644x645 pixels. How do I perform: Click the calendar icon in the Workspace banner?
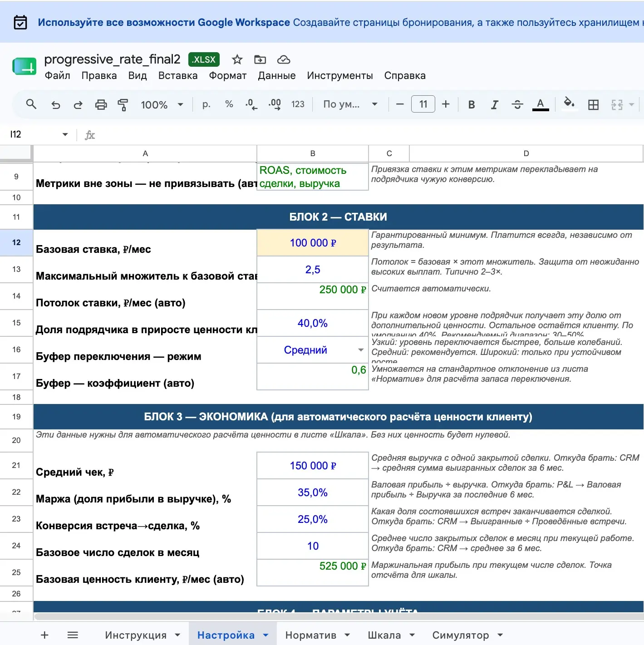tap(20, 22)
